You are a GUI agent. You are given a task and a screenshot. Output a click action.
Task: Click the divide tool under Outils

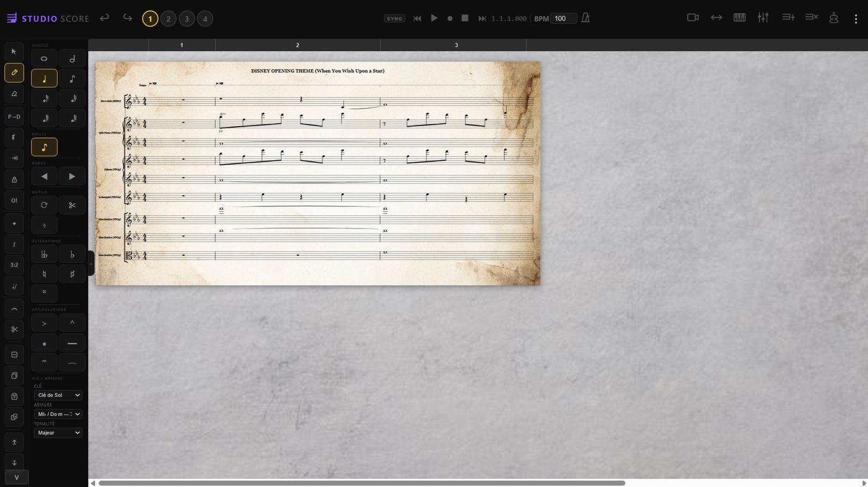click(44, 225)
